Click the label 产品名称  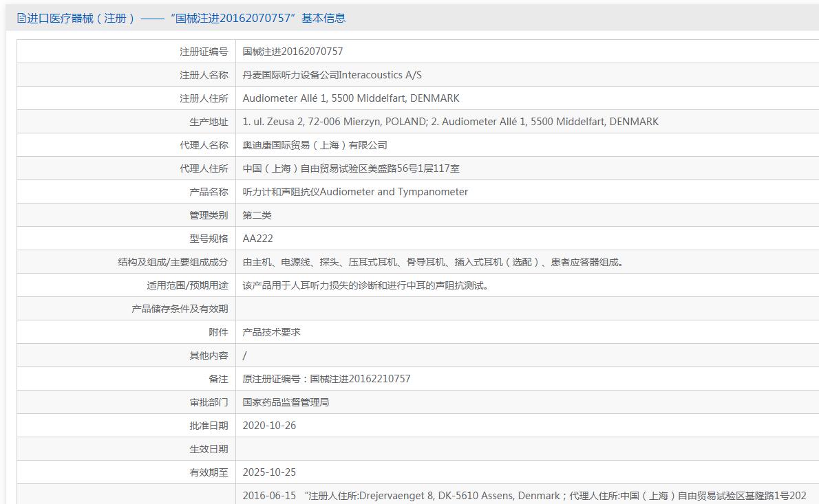pos(209,192)
